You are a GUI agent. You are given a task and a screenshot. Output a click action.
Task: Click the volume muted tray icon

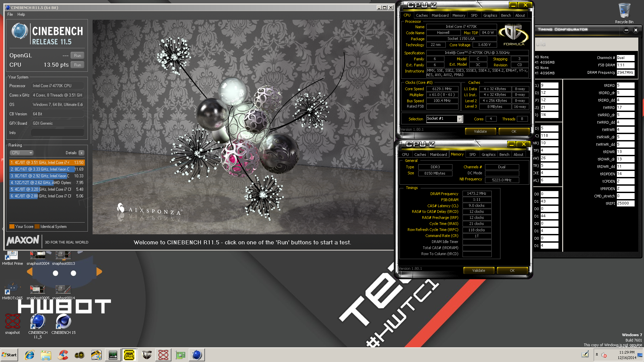(604, 355)
